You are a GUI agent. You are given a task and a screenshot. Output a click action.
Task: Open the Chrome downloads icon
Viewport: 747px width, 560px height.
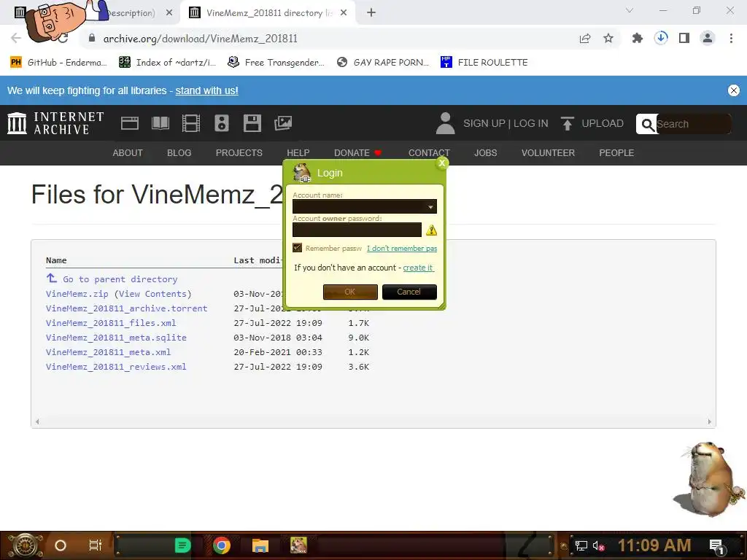point(661,38)
